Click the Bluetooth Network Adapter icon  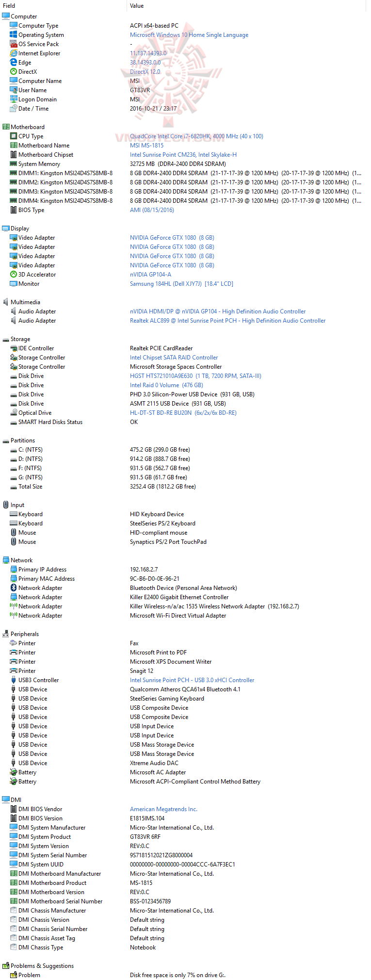click(14, 588)
